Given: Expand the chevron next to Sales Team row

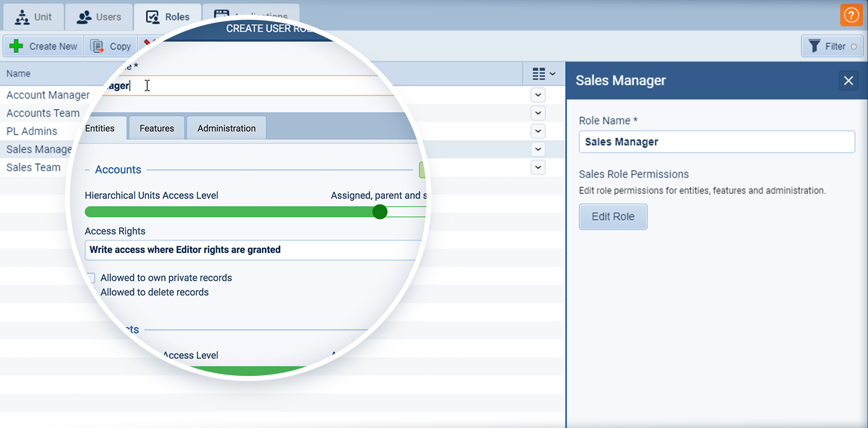Looking at the screenshot, I should click(538, 167).
